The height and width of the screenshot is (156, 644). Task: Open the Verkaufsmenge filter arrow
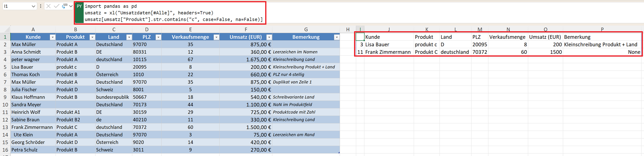coord(216,37)
